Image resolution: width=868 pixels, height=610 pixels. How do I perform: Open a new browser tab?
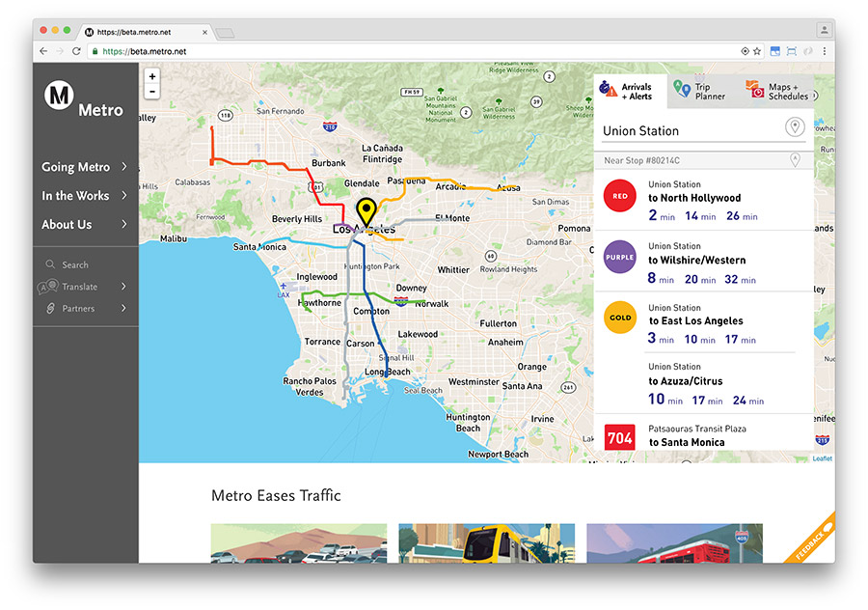225,33
